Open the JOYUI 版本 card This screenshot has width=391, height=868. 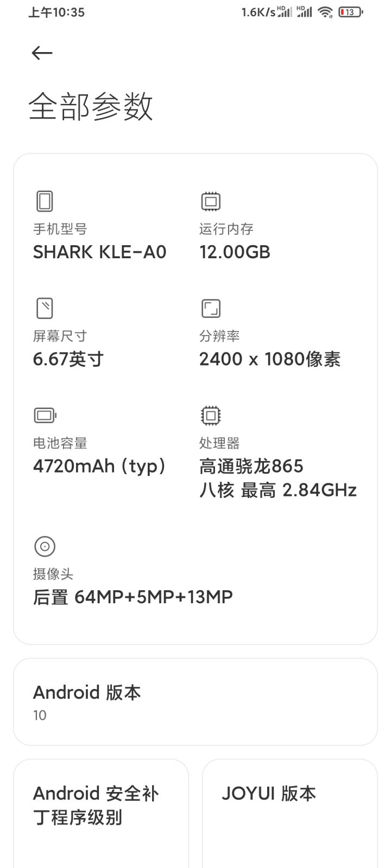coord(290,808)
